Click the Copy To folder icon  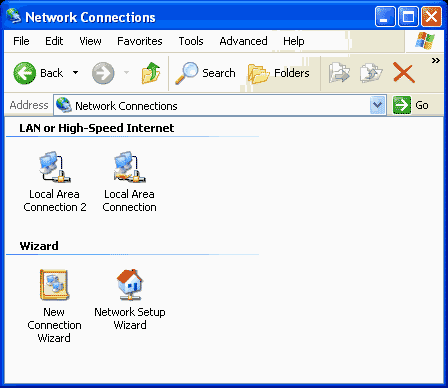[x=371, y=73]
